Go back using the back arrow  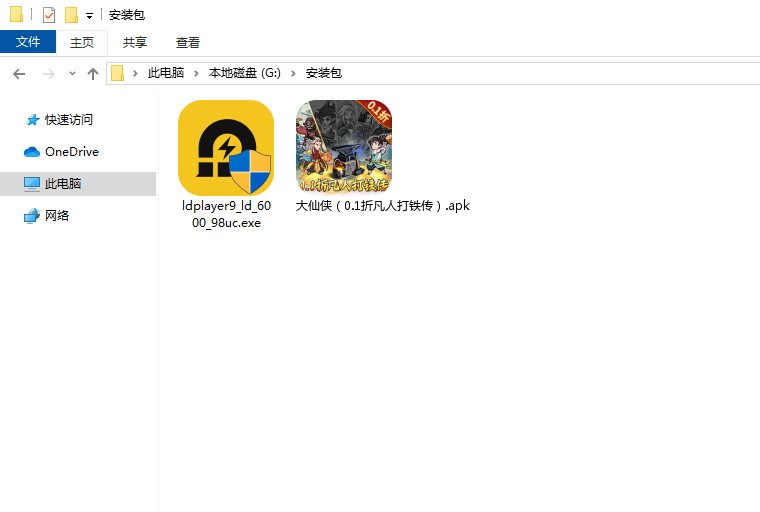19,73
